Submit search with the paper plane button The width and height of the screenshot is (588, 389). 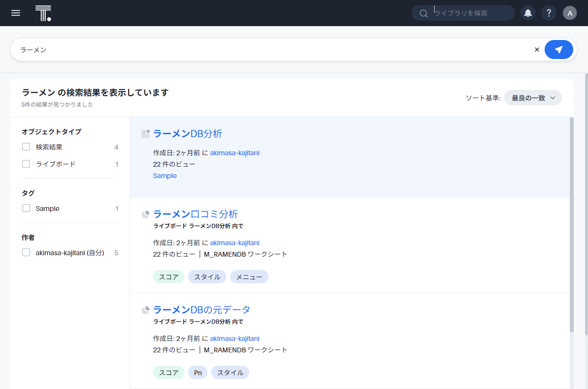coord(559,50)
